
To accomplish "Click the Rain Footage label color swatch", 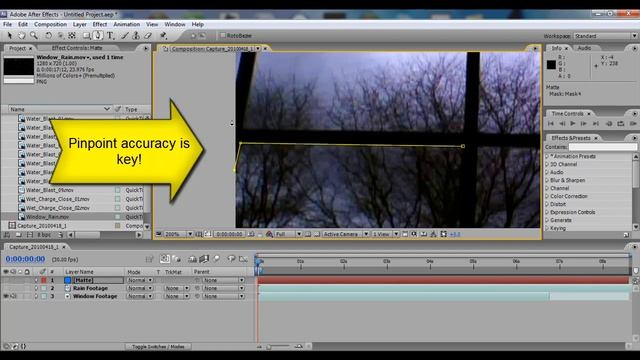I will [x=44, y=288].
